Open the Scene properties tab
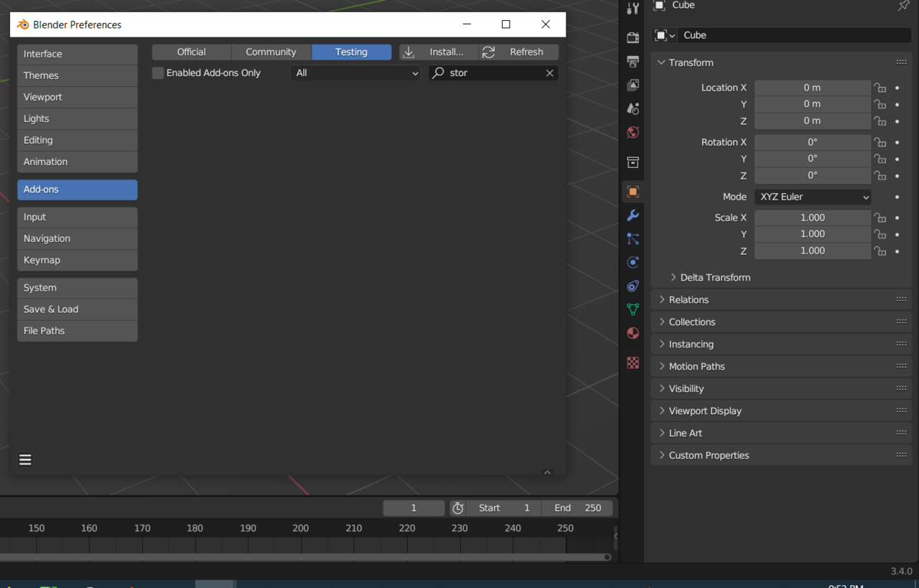Viewport: 919px width, 588px height. 633,108
